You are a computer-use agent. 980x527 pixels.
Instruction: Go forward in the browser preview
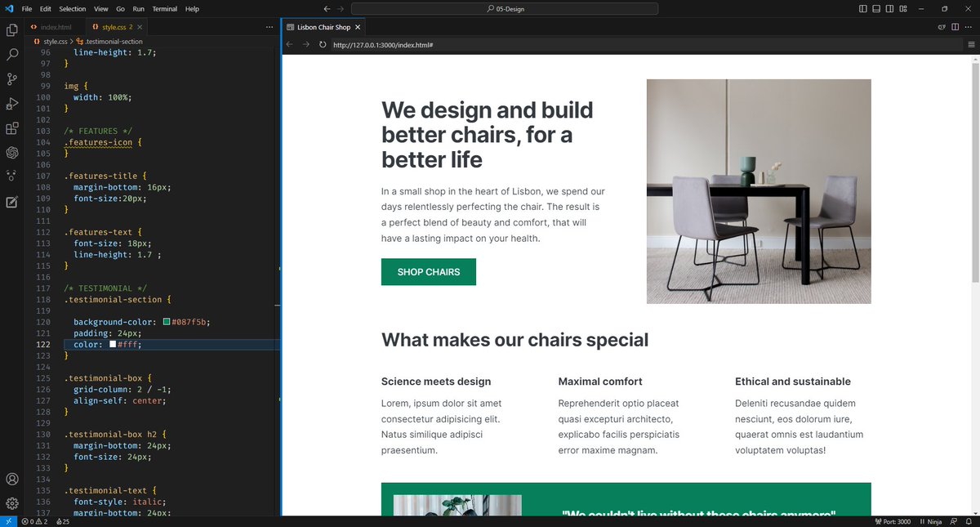point(306,44)
